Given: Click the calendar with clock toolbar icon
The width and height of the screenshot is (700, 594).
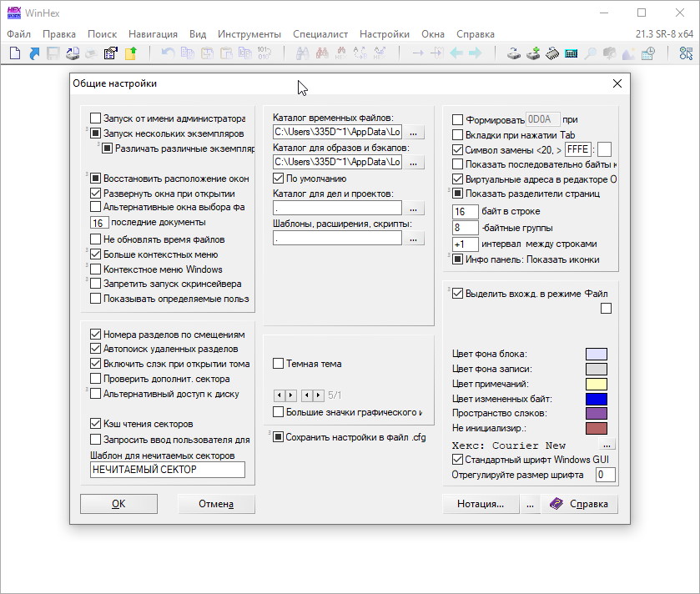Looking at the screenshot, I should (x=647, y=53).
